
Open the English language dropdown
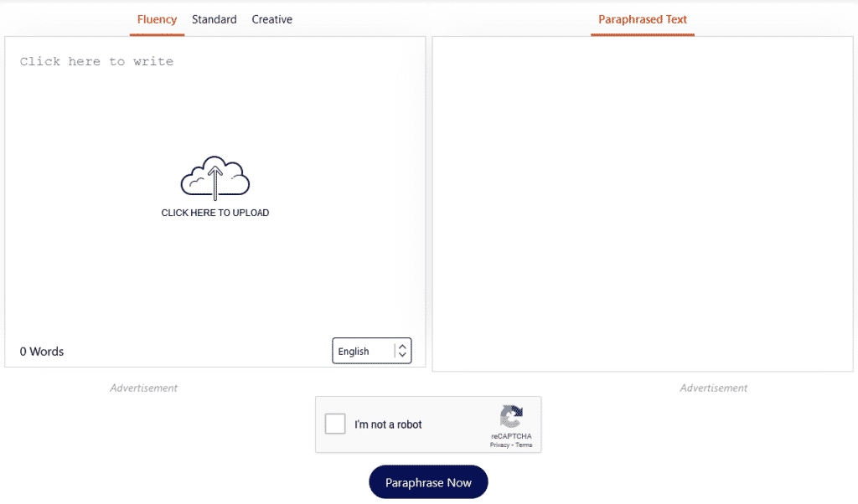pos(363,352)
